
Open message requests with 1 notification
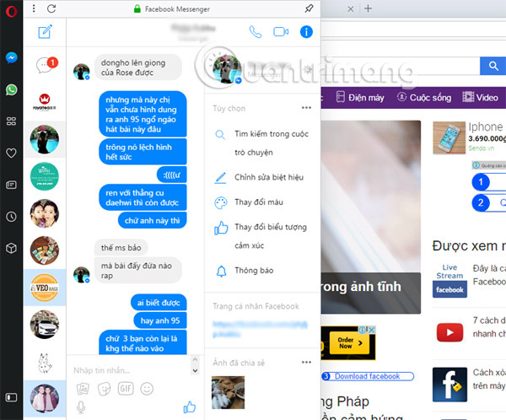click(46, 65)
